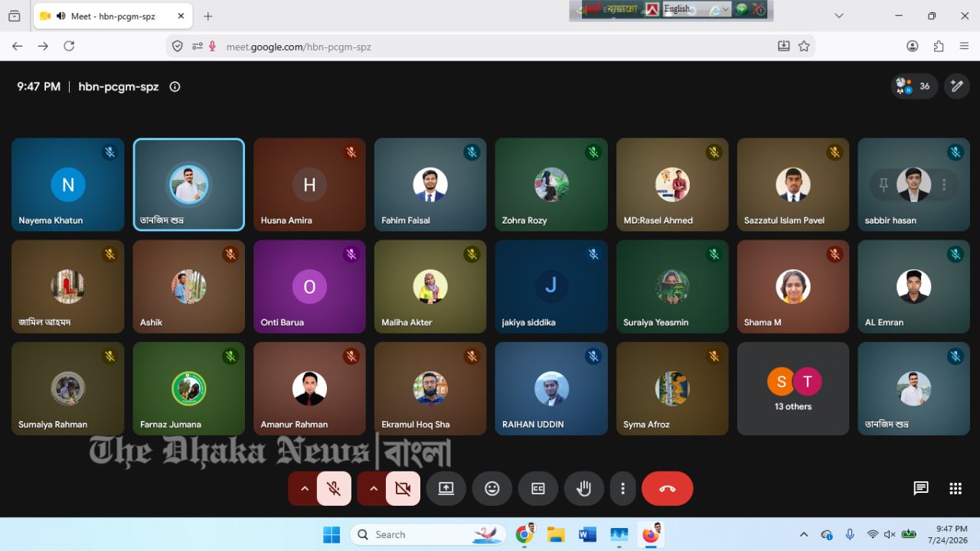Close the Meet browser tab
The image size is (980, 551).
click(181, 16)
